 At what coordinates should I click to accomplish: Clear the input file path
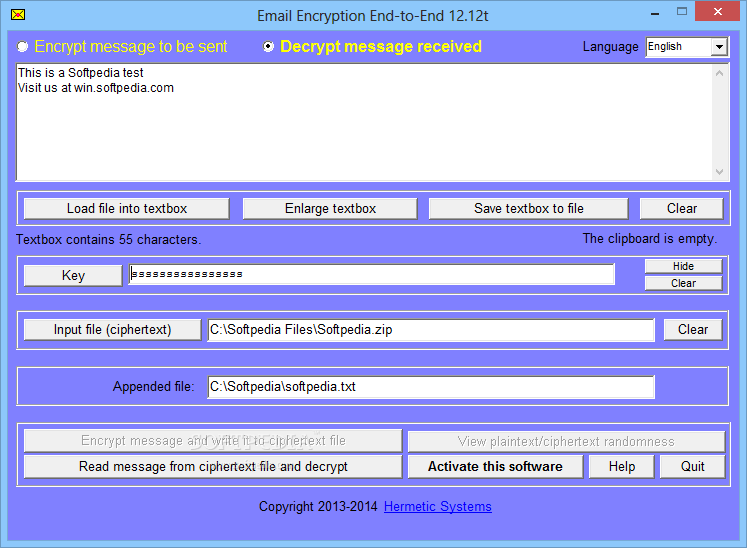[x=693, y=330]
